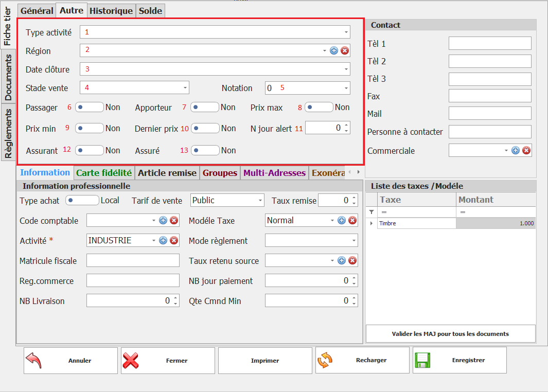This screenshot has height=392, width=548.
Task: Toggle the Passager switch
Action: tap(90, 107)
